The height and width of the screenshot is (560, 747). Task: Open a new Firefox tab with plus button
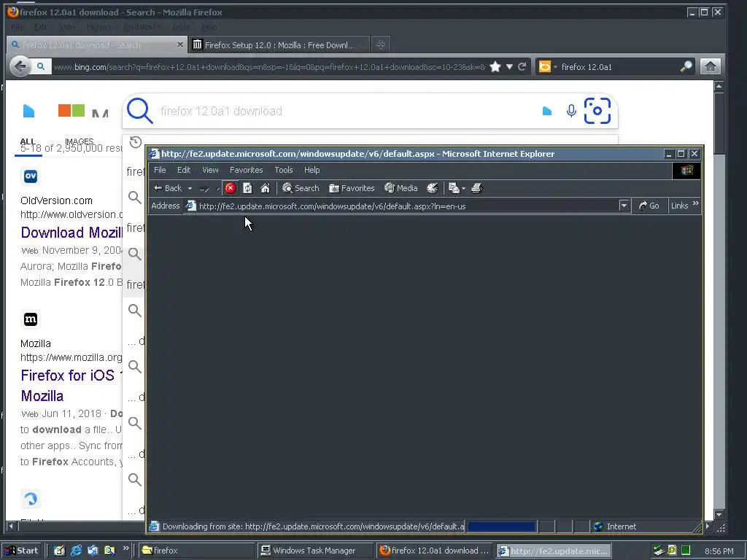click(380, 44)
